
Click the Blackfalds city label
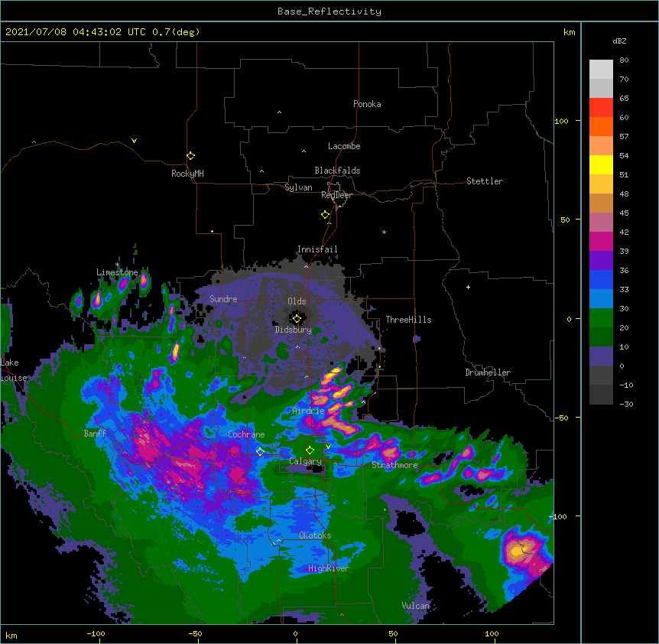pos(337,171)
